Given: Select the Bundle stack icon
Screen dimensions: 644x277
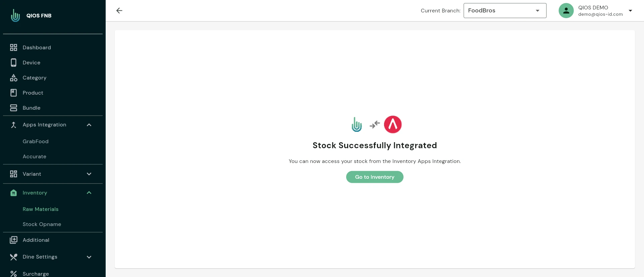Looking at the screenshot, I should pyautogui.click(x=13, y=108).
